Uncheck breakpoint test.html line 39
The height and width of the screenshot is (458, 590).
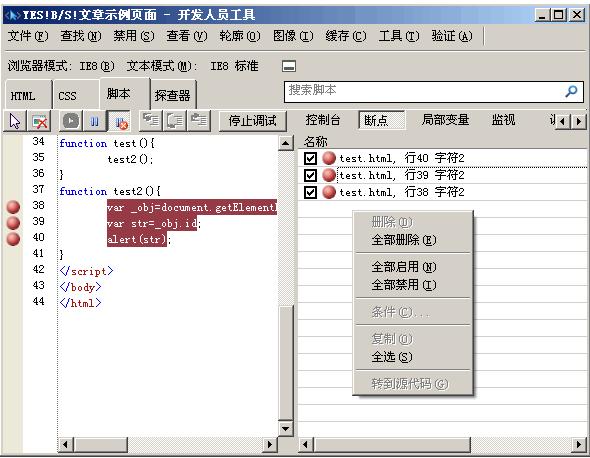310,175
